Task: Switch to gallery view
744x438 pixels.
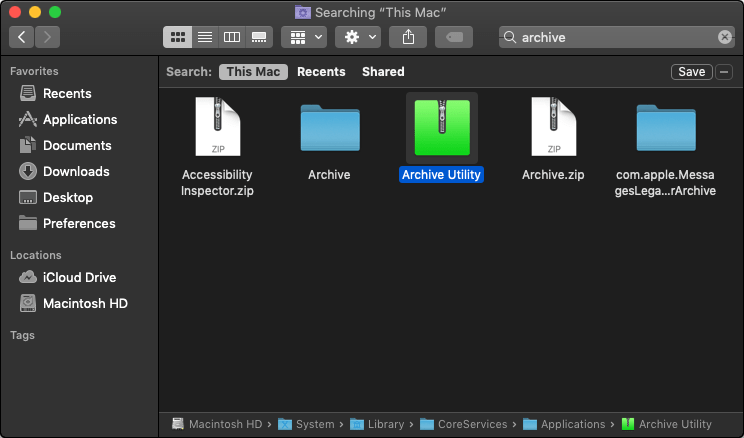Action: click(259, 37)
